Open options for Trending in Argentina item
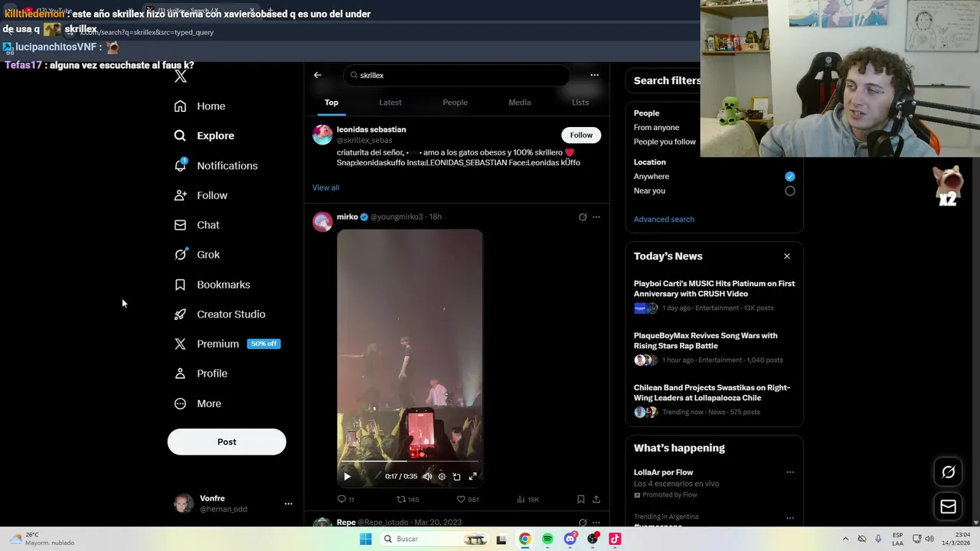The image size is (980, 551). pos(790,518)
